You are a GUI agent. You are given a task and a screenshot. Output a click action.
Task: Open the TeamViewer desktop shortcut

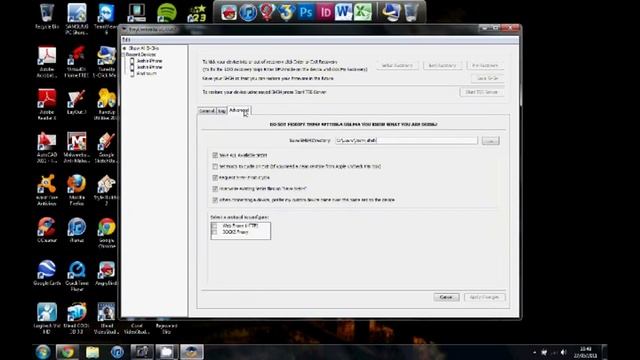(106, 18)
